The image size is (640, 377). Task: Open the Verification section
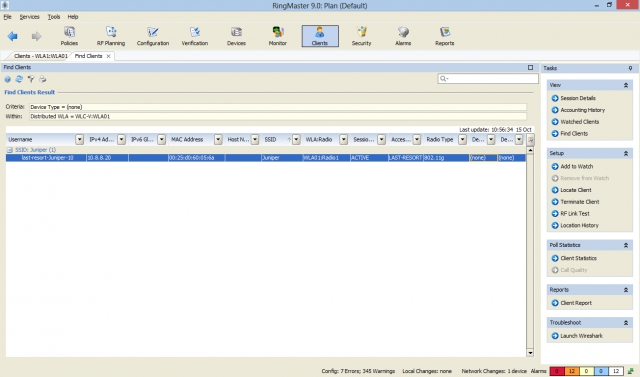pos(195,36)
